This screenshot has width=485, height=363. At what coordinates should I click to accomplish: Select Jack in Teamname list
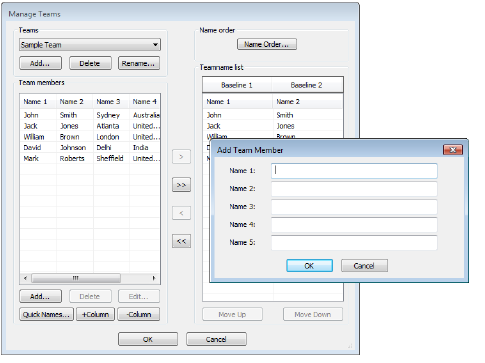[213, 126]
